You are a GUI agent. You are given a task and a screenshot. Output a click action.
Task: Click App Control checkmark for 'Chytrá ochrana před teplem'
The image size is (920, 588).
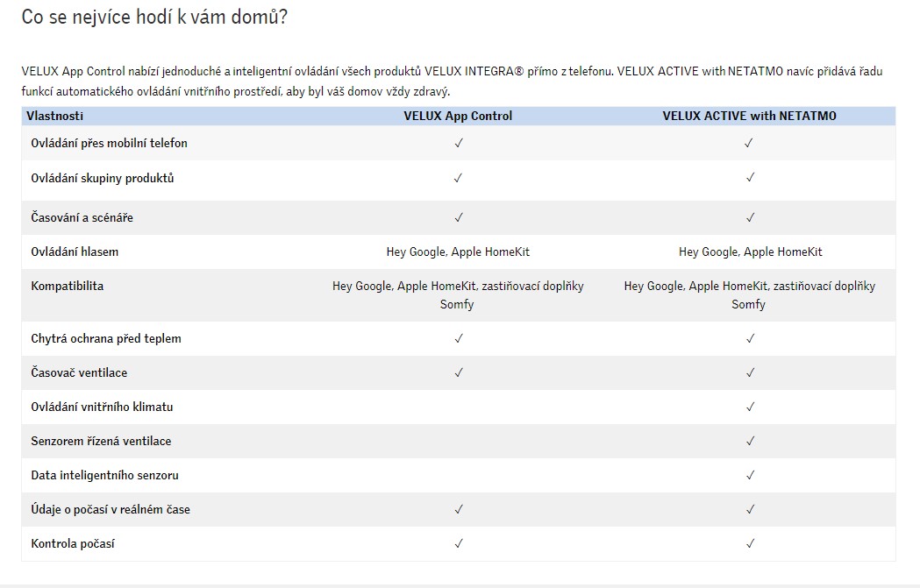(x=458, y=338)
